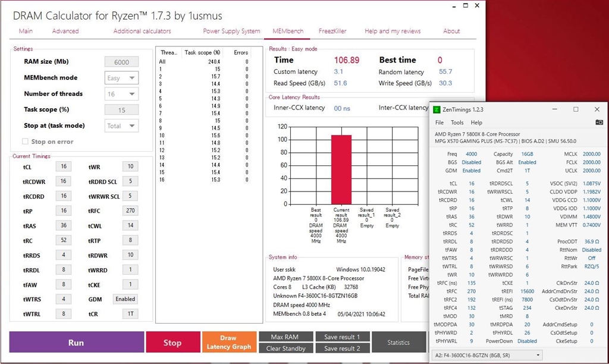Open the memory module selector F4-3600C16-8GTZN
This screenshot has width=609, height=364.
(487, 355)
